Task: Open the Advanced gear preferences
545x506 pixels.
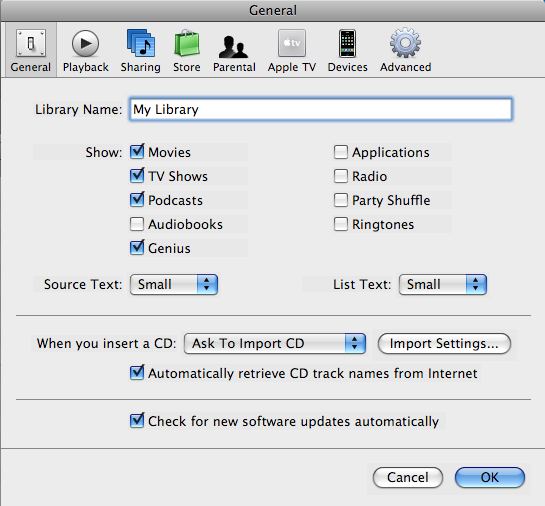Action: pos(405,51)
